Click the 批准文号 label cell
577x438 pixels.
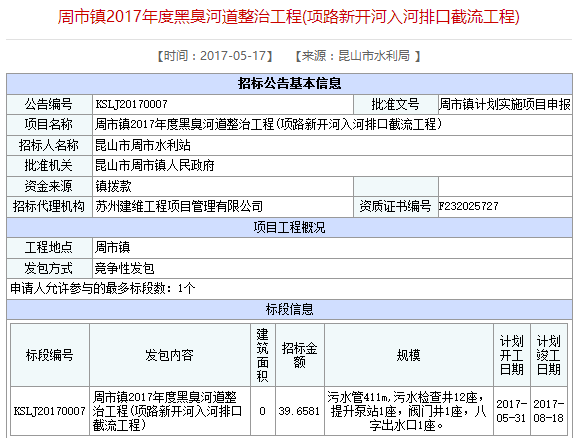coord(396,105)
